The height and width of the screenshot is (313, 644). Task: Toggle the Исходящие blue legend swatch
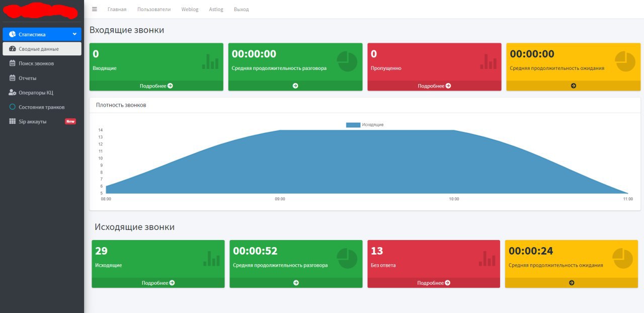coord(353,125)
